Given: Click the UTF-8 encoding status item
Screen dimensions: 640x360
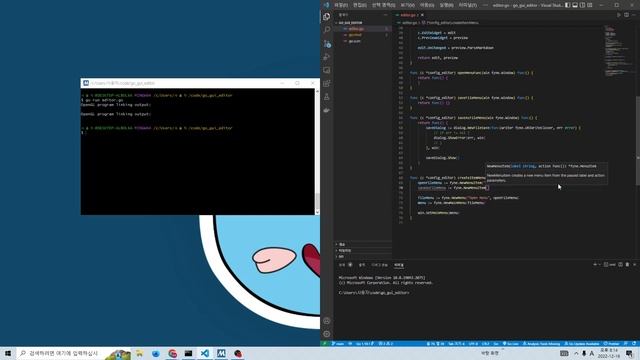Looking at the screenshot, I should pyautogui.click(x=473, y=344).
